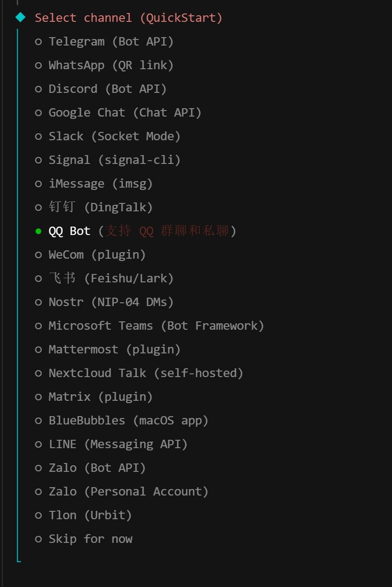Select the Telegram (Bot API) radio option
Image resolution: width=392 pixels, height=587 pixels.
point(111,42)
